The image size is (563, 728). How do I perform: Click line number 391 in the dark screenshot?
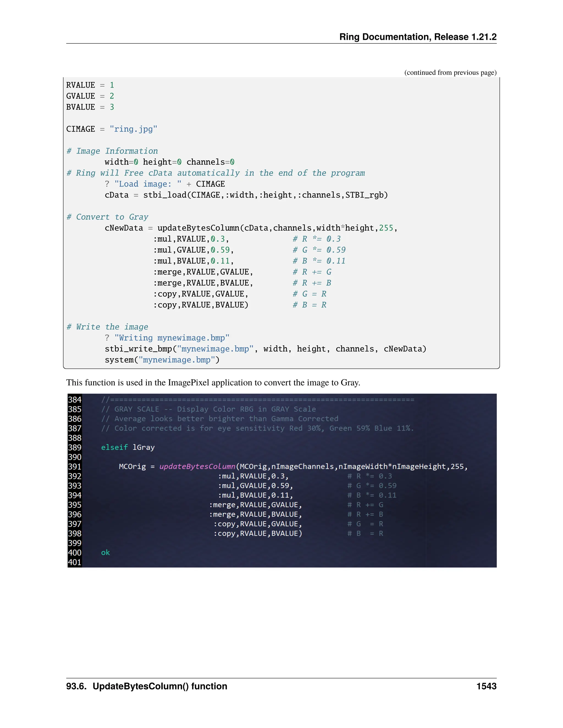coord(75,467)
